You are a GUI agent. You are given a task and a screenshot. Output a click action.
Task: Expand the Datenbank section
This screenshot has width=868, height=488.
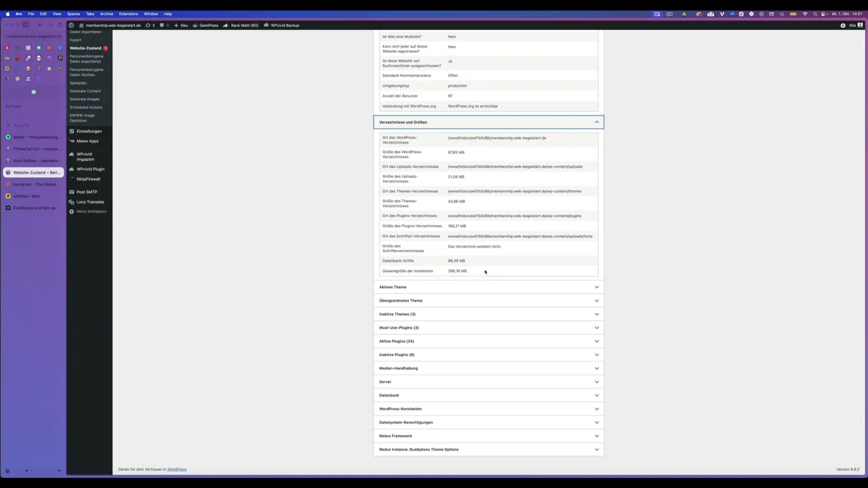(x=488, y=395)
